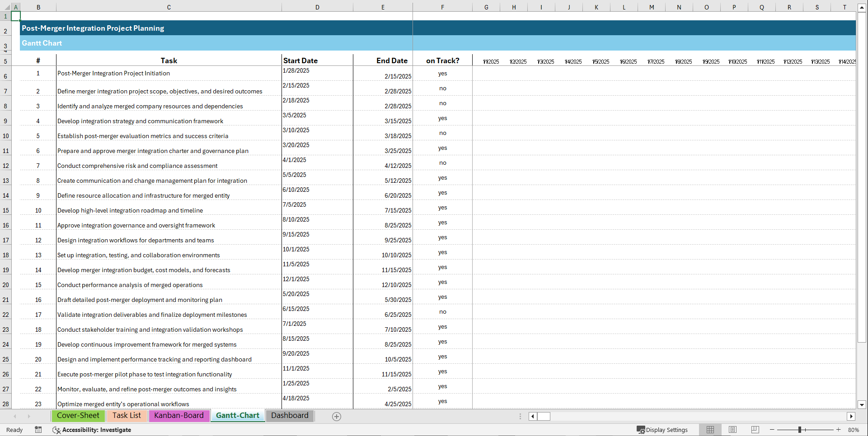Switch to Normal view
Image resolution: width=868 pixels, height=436 pixels.
click(710, 430)
